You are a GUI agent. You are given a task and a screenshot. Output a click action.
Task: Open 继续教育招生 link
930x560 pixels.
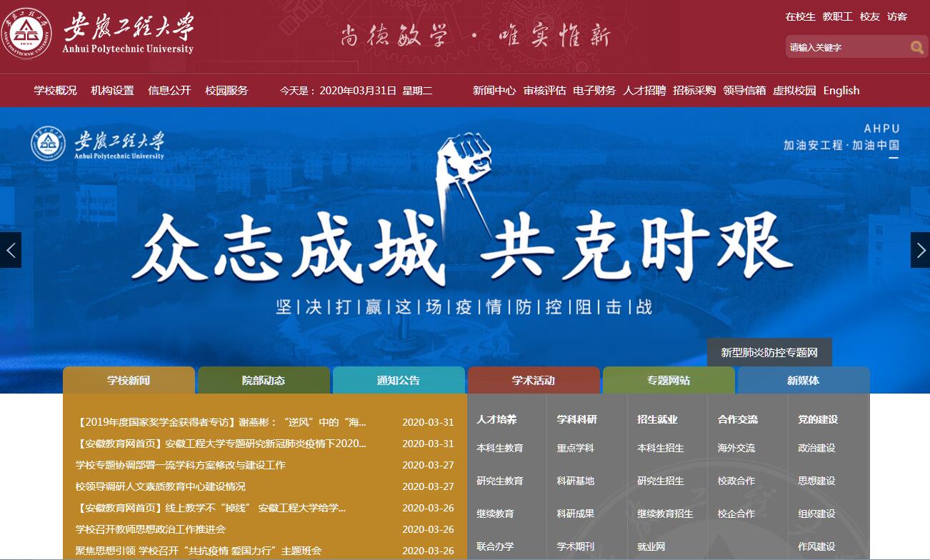click(665, 514)
